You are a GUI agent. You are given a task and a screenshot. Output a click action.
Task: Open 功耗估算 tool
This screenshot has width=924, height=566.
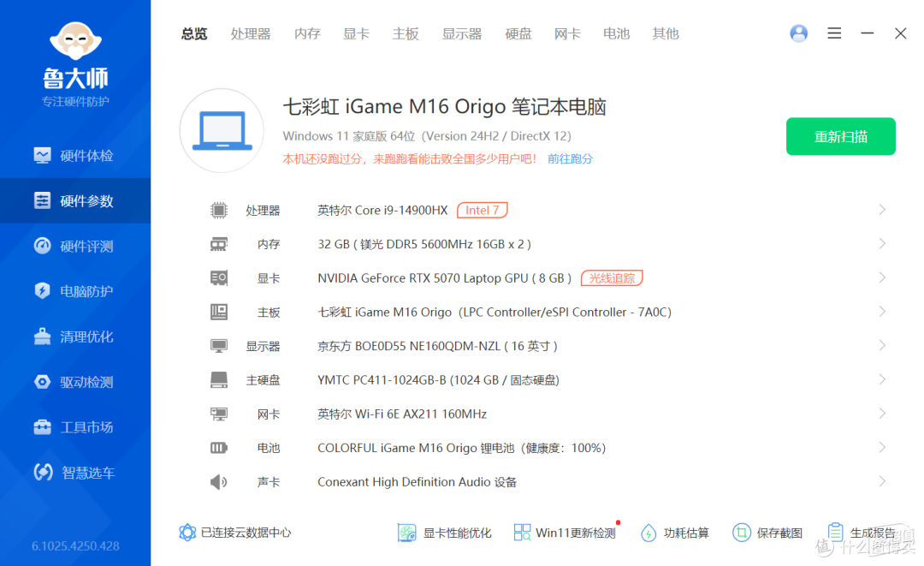pyautogui.click(x=675, y=533)
